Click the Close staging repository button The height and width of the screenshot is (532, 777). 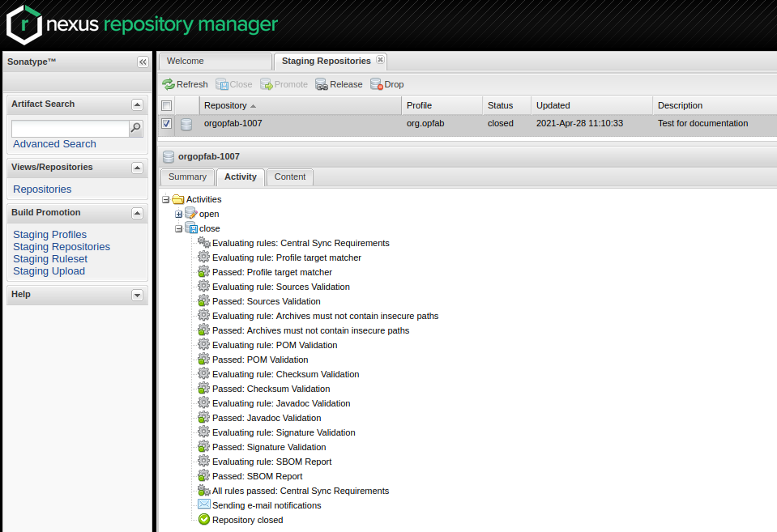[234, 84]
